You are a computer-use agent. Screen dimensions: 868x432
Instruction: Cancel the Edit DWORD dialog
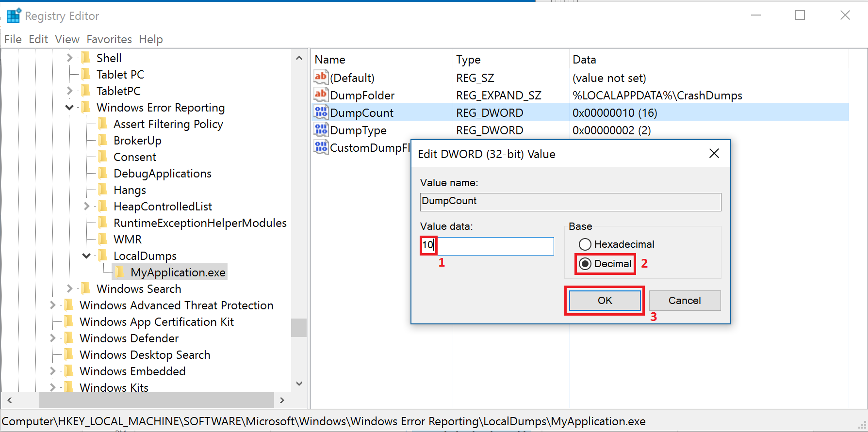pyautogui.click(x=685, y=301)
